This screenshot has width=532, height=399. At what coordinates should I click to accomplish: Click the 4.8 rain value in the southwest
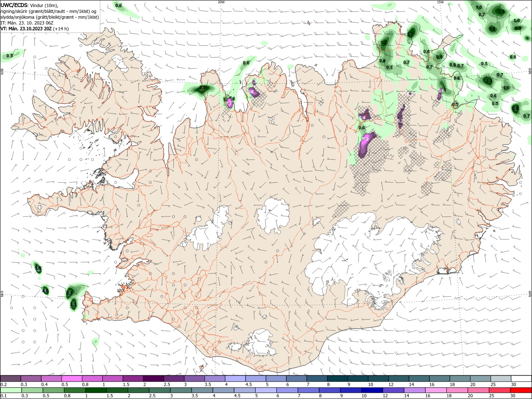click(x=45, y=291)
